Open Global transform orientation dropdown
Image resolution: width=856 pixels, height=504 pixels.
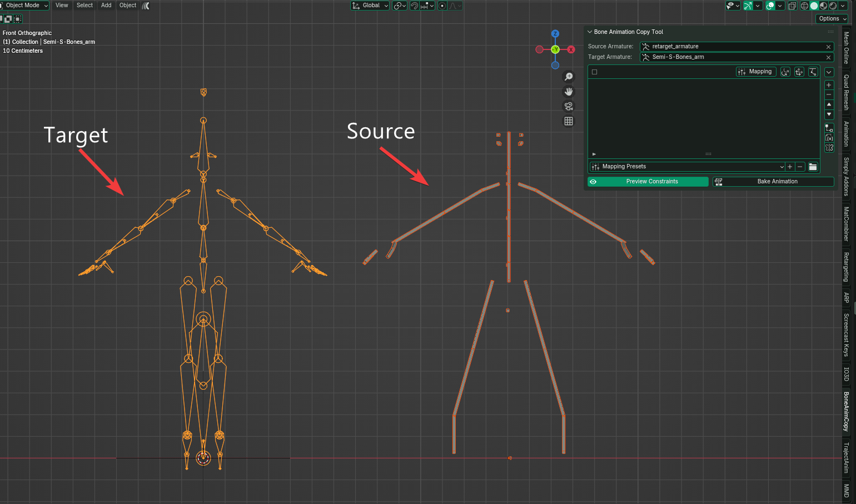[370, 6]
